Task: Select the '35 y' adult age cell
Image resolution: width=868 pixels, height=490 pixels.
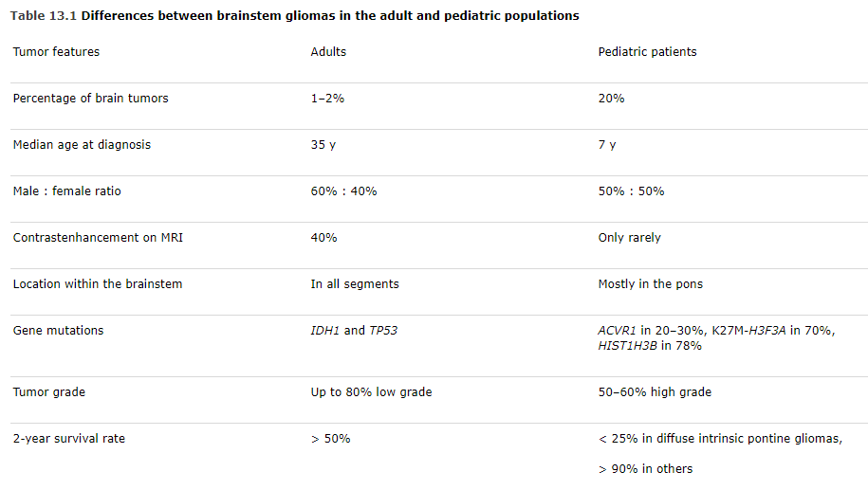Action: point(323,145)
